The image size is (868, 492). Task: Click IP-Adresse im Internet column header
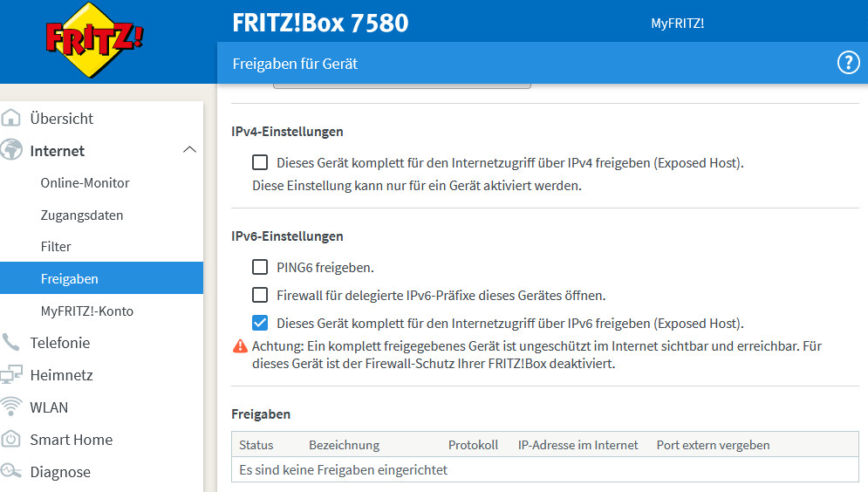pos(578,445)
